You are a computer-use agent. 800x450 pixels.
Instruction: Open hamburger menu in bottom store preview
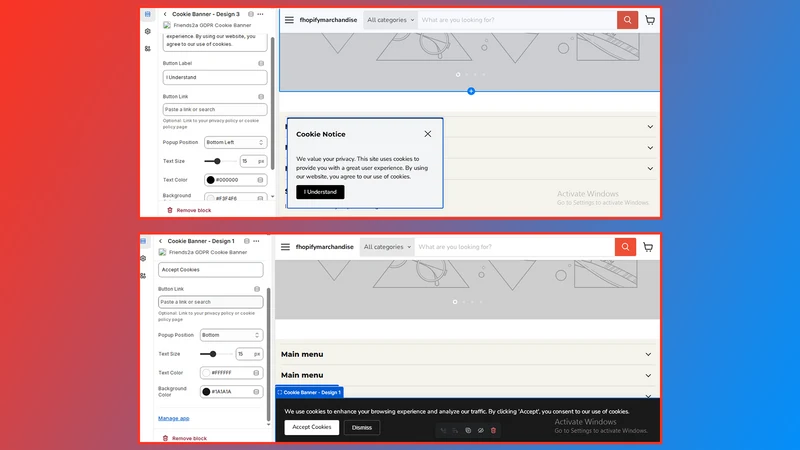(285, 247)
